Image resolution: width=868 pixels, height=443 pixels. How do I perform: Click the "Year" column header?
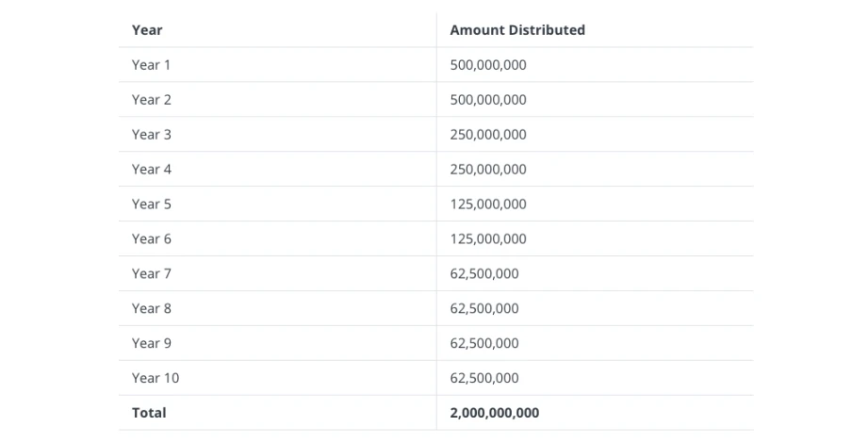147,30
